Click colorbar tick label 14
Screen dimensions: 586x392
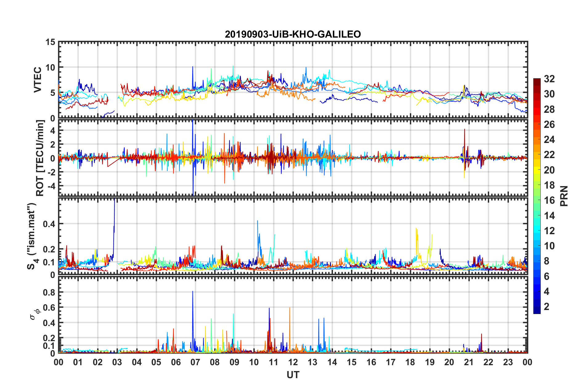tap(549, 216)
